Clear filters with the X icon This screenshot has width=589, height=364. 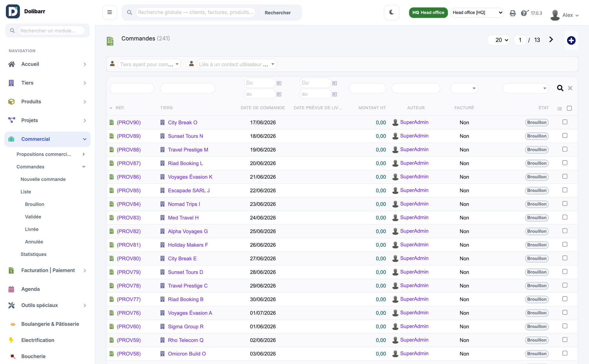click(570, 88)
